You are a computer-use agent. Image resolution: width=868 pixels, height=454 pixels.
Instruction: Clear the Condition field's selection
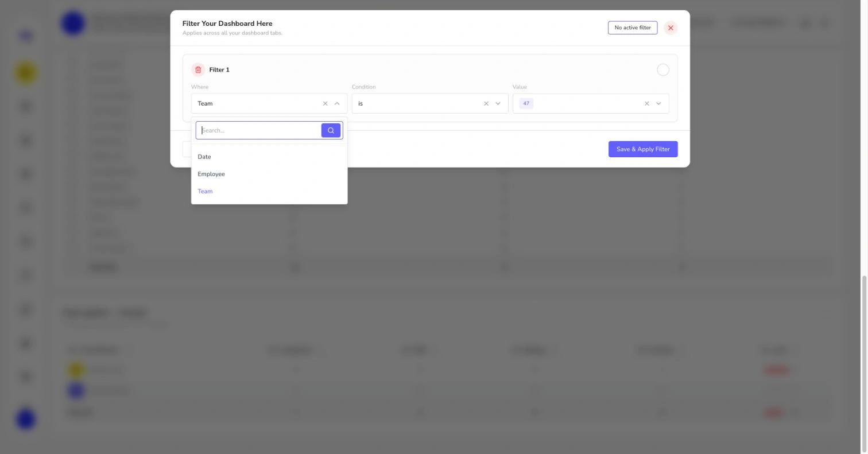[486, 104]
